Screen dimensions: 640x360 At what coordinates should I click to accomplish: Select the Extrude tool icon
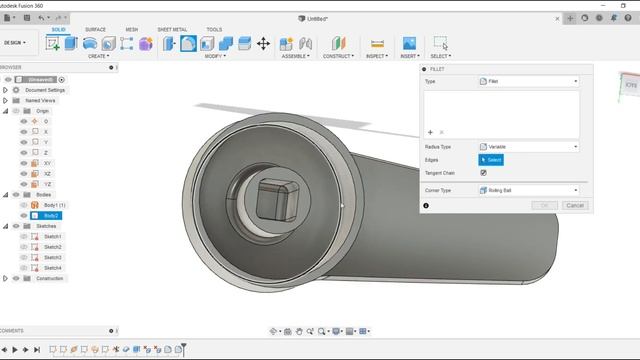click(x=71, y=43)
